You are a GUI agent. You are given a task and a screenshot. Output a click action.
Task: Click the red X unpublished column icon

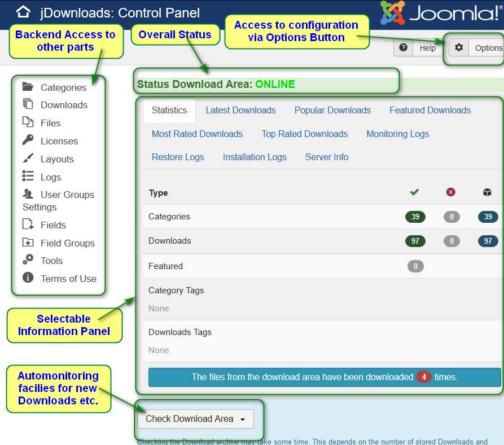450,192
